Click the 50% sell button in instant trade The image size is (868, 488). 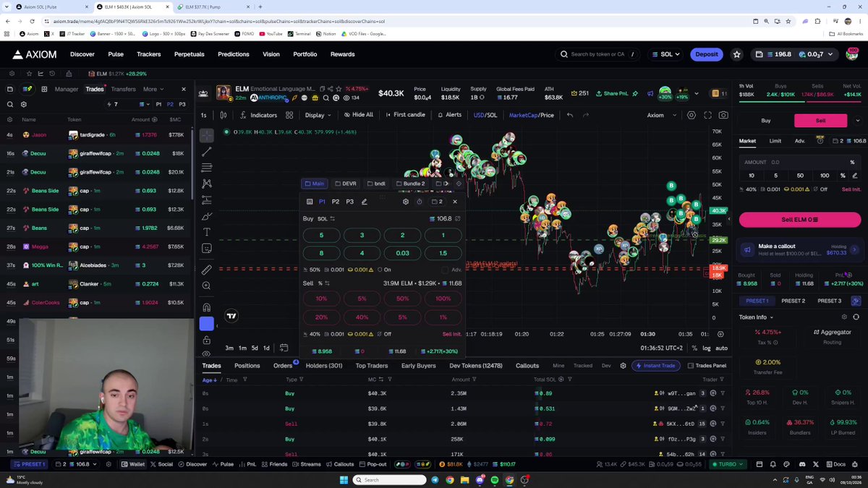pyautogui.click(x=403, y=299)
